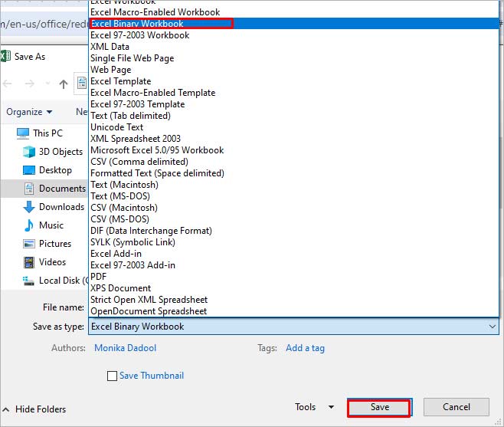
Task: Select This PC in navigation tree
Action: tap(40, 133)
